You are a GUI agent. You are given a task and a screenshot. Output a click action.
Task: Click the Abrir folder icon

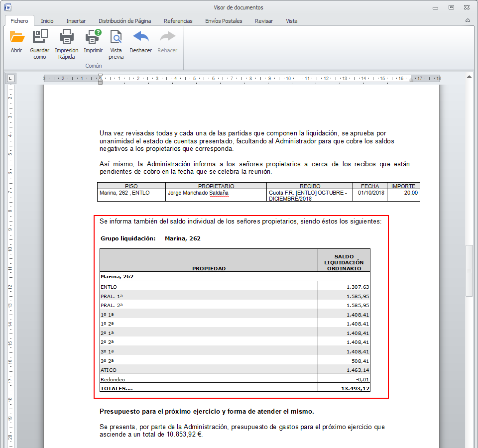[16, 37]
